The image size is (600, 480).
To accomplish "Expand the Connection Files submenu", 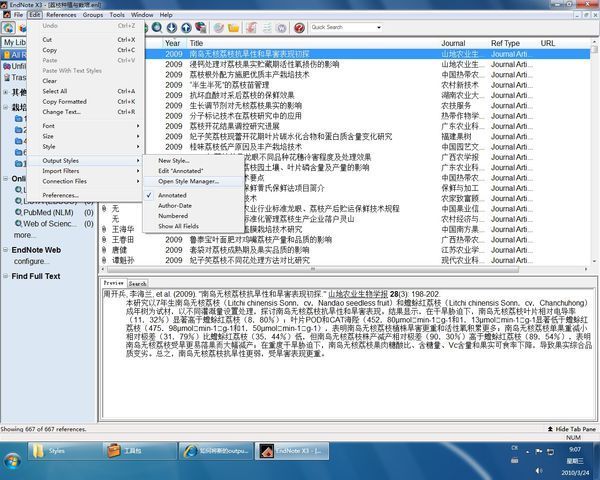I will tap(86, 181).
